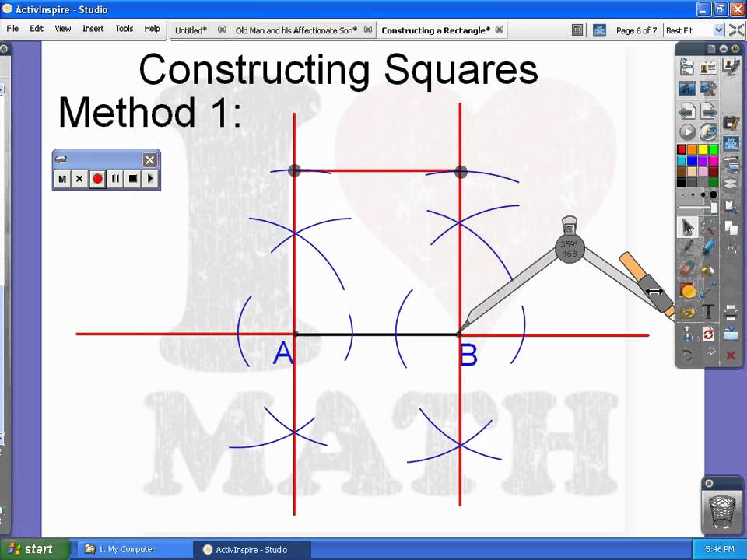The width and height of the screenshot is (747, 560).
Task: Select the Shape tool
Action: (x=687, y=289)
